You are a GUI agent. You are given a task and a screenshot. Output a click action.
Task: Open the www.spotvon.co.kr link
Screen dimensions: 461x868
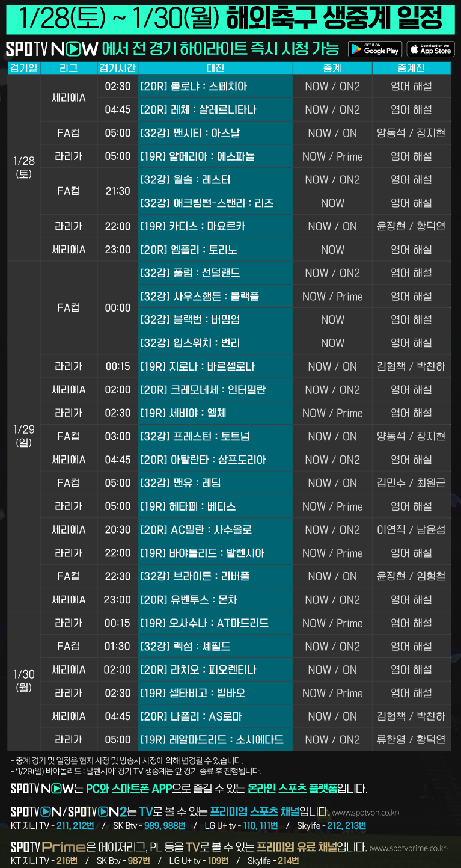click(x=365, y=813)
